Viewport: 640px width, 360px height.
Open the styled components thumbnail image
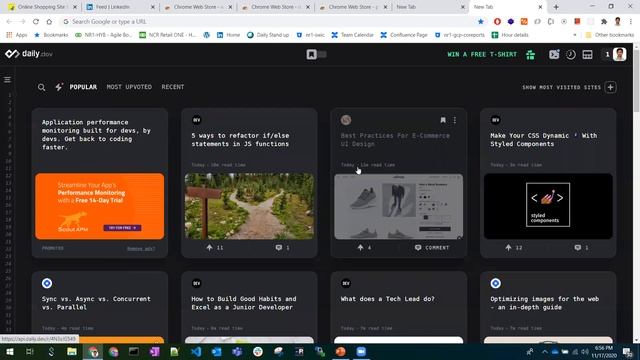[x=548, y=206]
